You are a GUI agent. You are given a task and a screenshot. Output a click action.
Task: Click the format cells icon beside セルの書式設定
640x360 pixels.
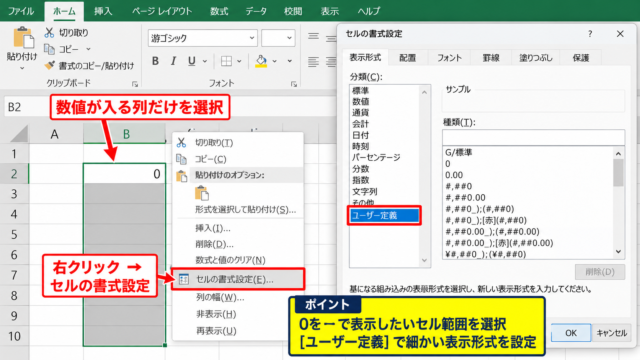184,279
